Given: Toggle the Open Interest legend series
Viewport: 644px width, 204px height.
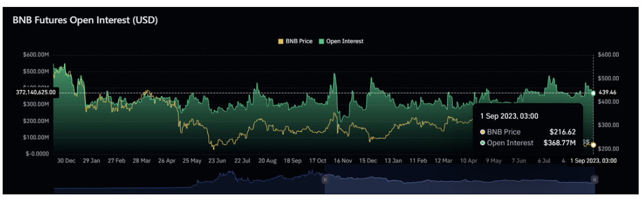Looking at the screenshot, I should 341,41.
